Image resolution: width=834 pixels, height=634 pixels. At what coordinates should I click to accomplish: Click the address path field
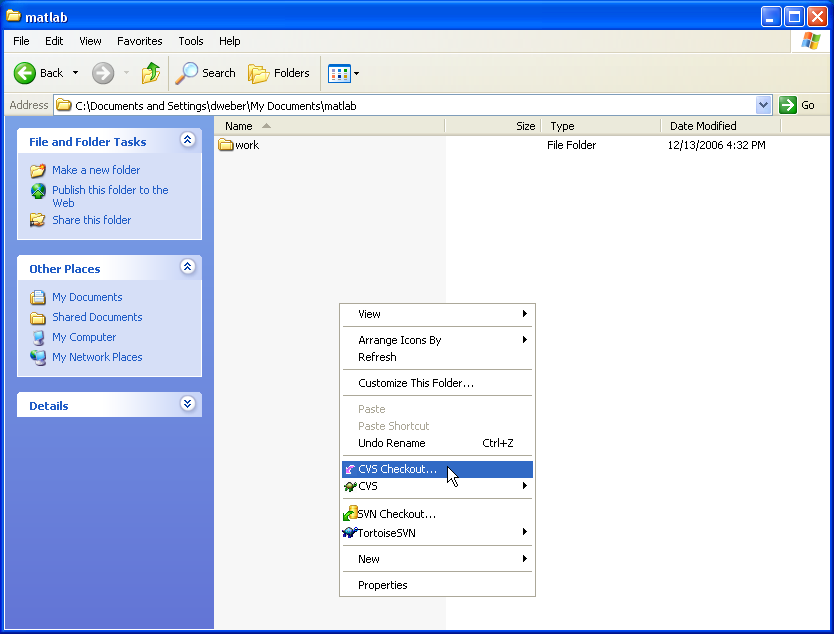400,105
